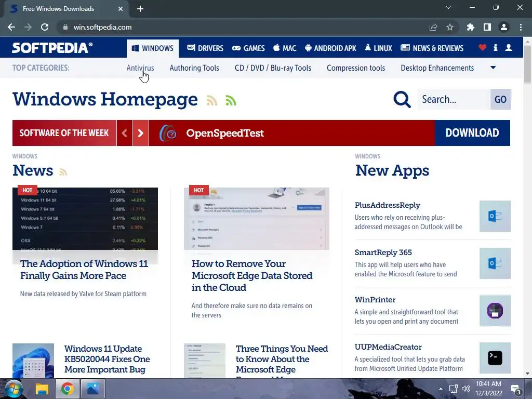Switch to the Linux section
Viewport: 532px width, 399px height.
point(378,48)
